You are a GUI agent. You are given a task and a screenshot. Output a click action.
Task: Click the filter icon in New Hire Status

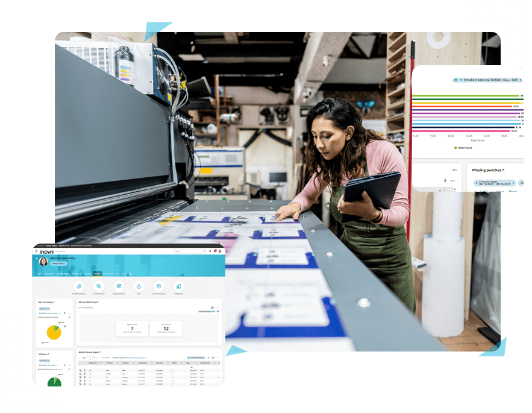pyautogui.click(x=65, y=313)
